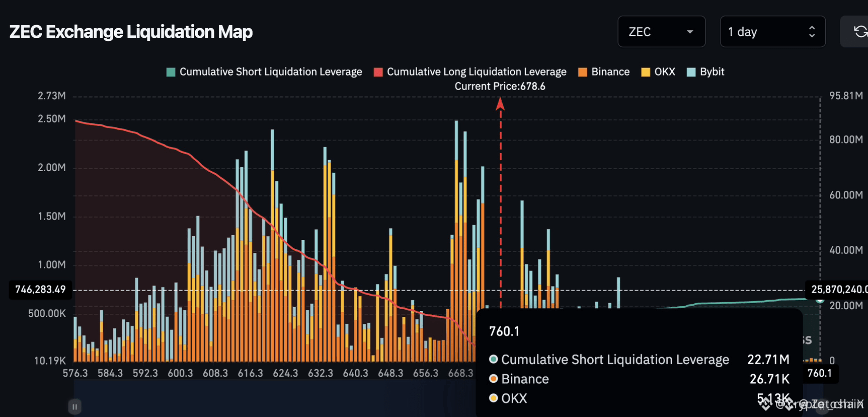Click the 2.73M left axis label
The width and height of the screenshot is (868, 417).
pyautogui.click(x=52, y=96)
